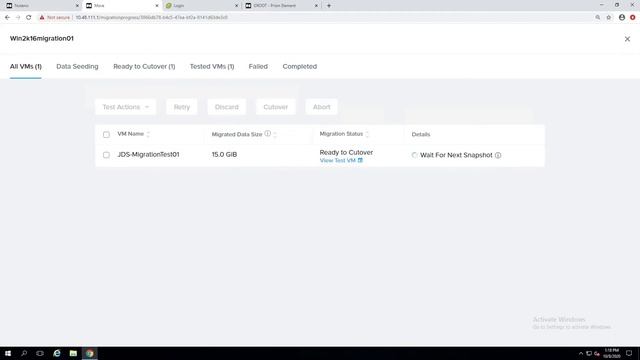Click the Details column header
640x360 pixels.
pos(421,134)
